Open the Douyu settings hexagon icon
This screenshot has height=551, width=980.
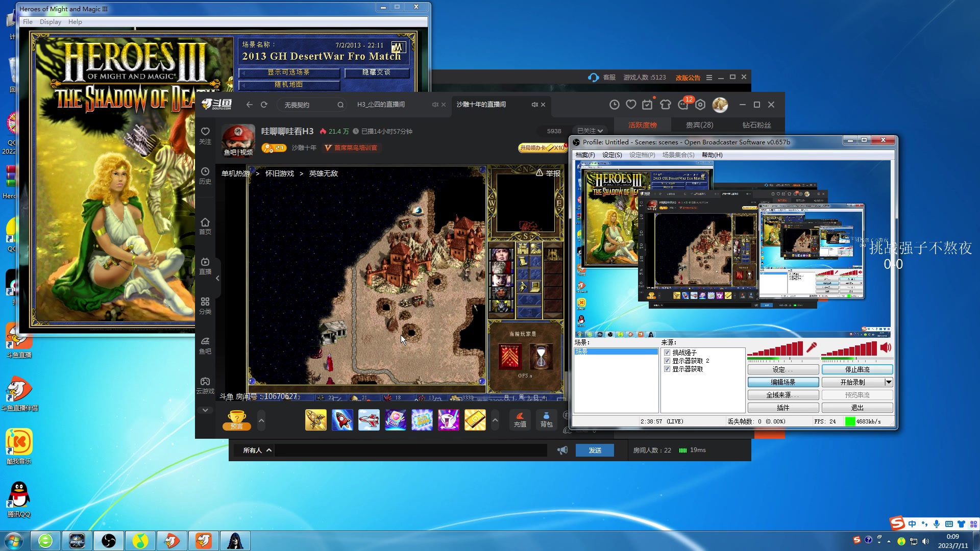pyautogui.click(x=700, y=105)
